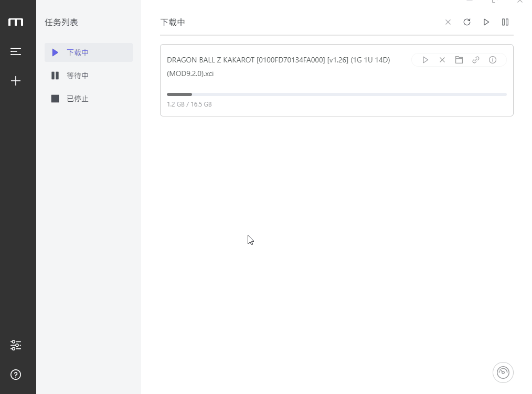Resume all tasks with header play icon
This screenshot has width=532, height=394.
coord(486,22)
